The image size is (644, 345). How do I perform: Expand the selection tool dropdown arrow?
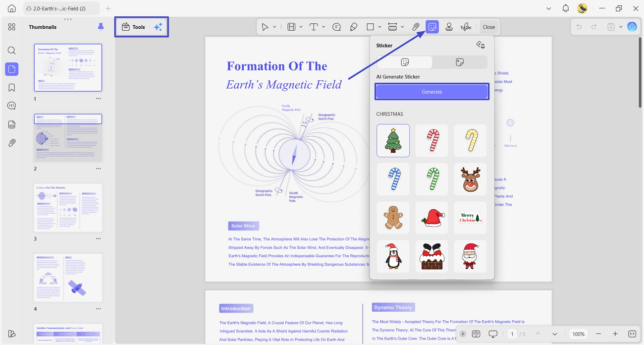(274, 27)
